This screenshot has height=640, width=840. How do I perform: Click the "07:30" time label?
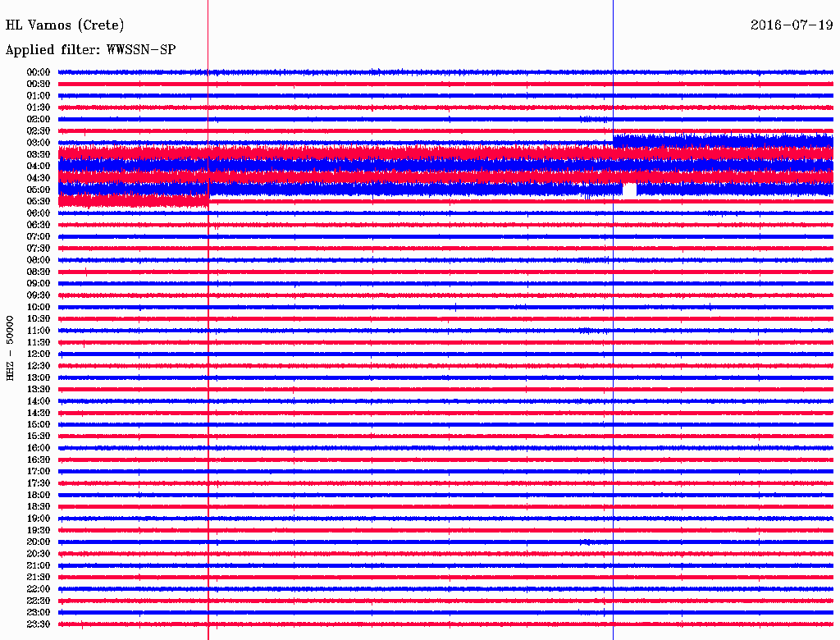tap(39, 249)
